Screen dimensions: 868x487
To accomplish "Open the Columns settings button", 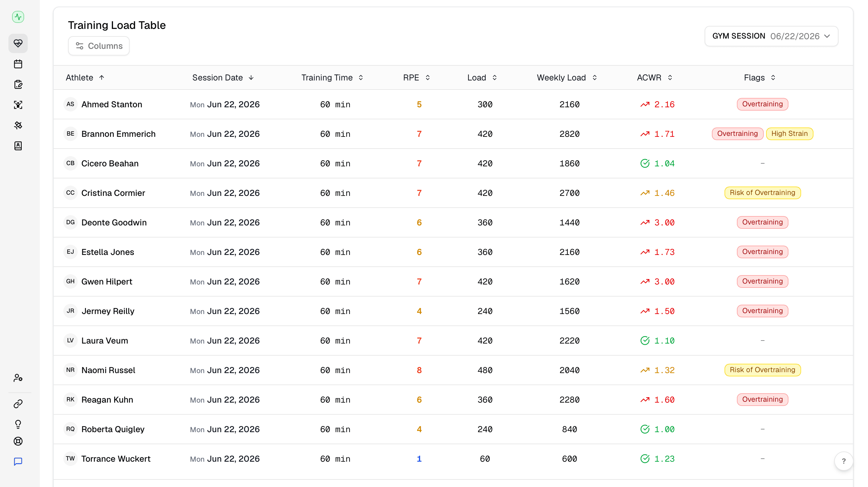I will point(99,46).
